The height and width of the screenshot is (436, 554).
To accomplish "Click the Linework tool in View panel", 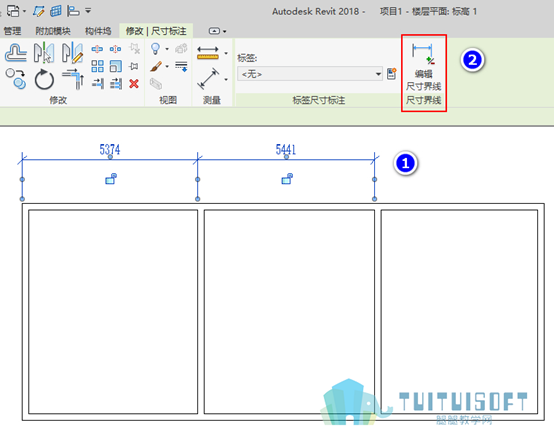I will (181, 66).
